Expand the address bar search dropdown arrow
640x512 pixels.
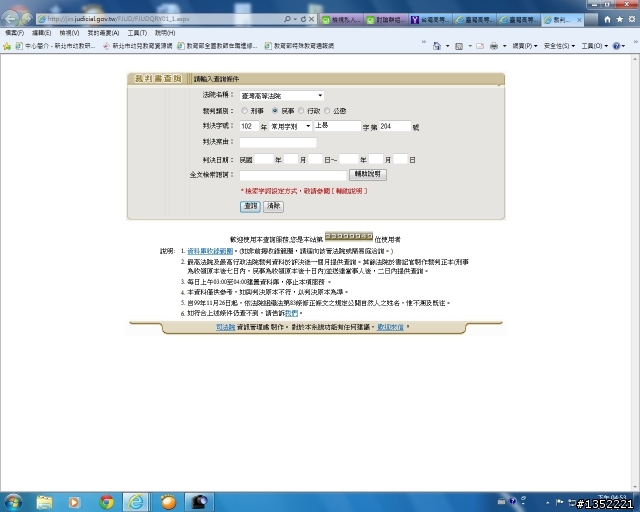pyautogui.click(x=295, y=19)
